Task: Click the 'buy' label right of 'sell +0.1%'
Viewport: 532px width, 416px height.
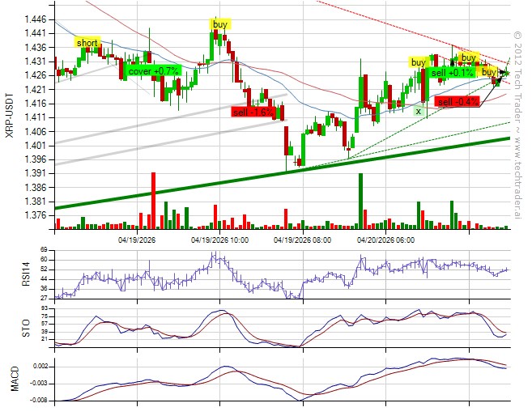Action: click(488, 72)
